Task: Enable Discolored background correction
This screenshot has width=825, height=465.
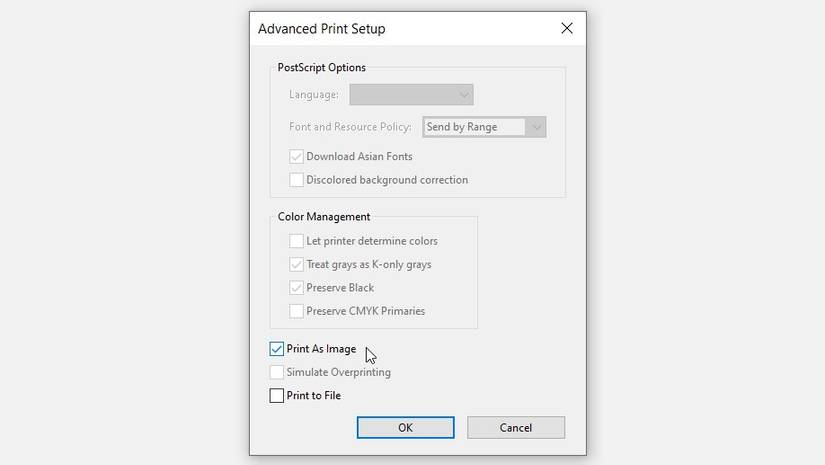Action: coord(297,180)
